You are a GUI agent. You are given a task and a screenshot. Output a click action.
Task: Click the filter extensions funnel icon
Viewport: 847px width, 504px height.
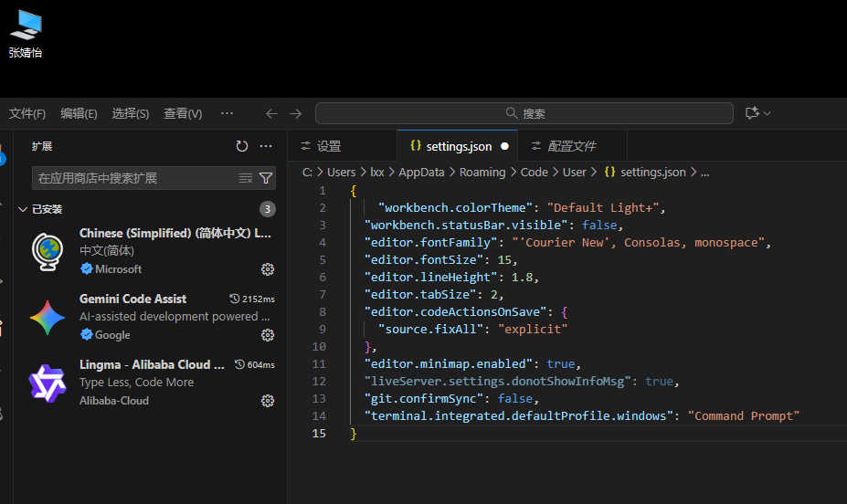coord(266,178)
